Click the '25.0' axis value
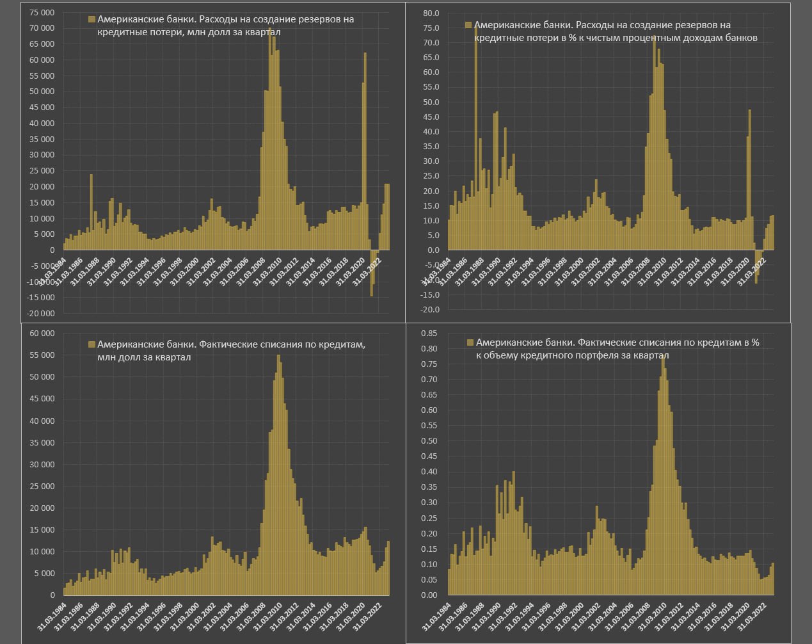Viewport: 812px width, 644px height. [x=431, y=176]
